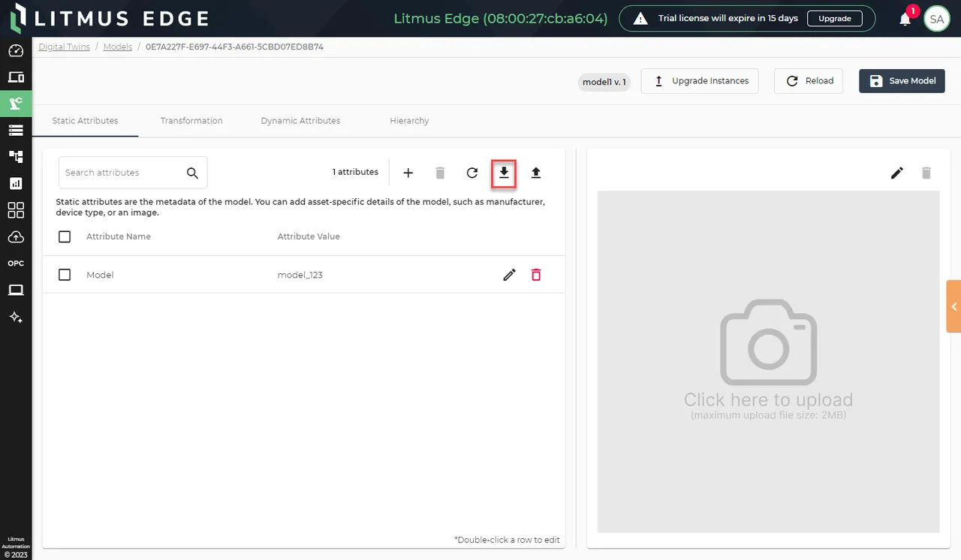Open the DeviceHub devices icon in sidebar

pos(16,77)
